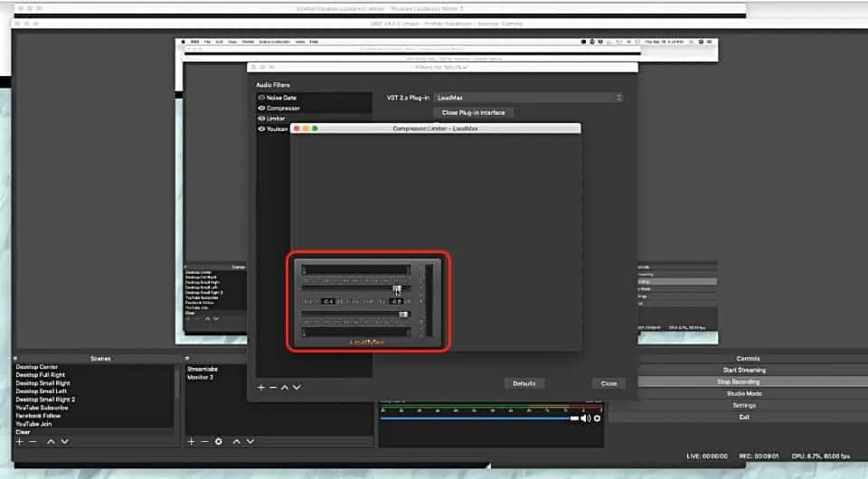Click LIVE timer in status bar
The image size is (868, 479).
click(x=707, y=456)
